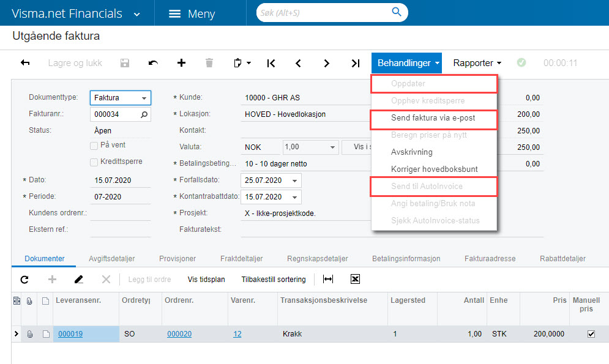Screen dimensions: 609x364
Task: Add new invoice with plus icon
Action: tap(181, 63)
